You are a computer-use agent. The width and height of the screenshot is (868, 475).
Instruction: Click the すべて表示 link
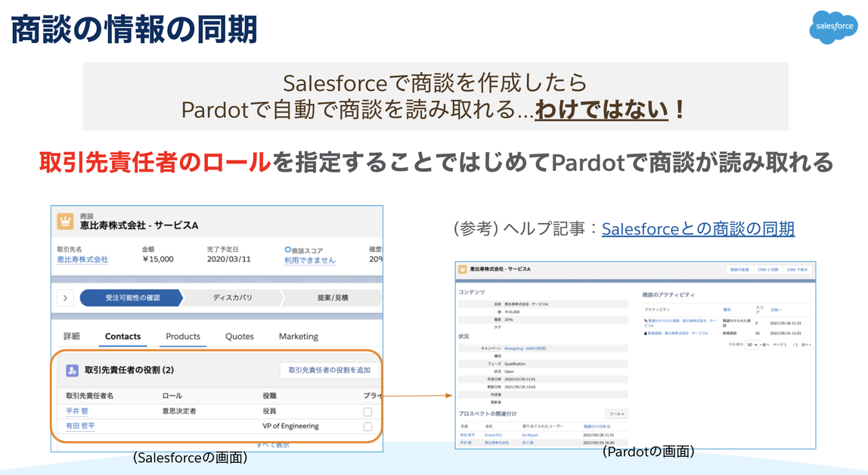point(272,445)
